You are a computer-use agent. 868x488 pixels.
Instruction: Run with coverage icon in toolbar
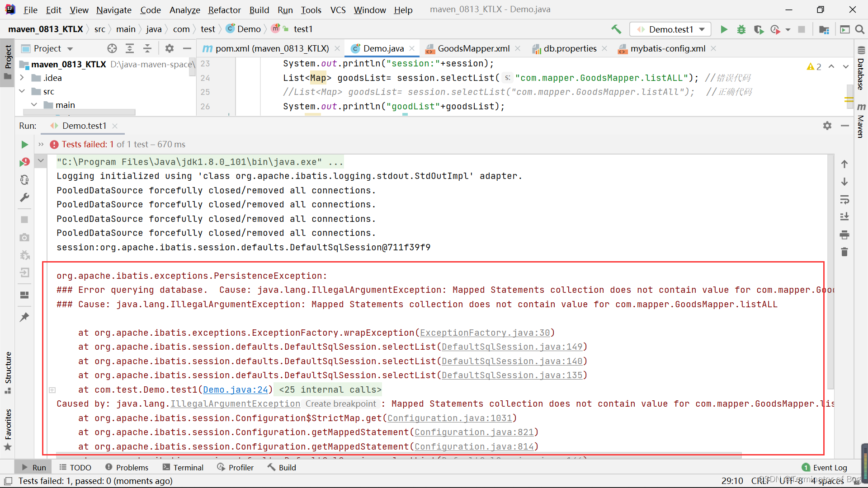coord(759,29)
